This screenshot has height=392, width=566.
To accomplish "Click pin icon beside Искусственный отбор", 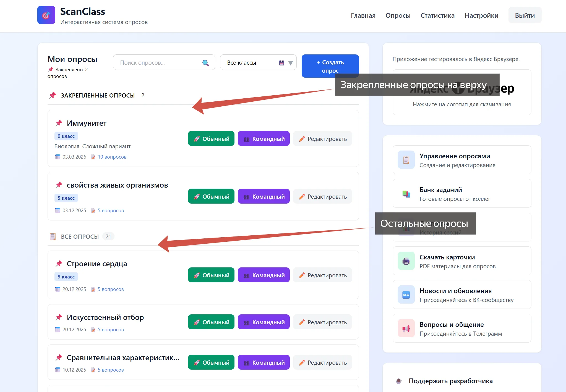I will tap(59, 317).
